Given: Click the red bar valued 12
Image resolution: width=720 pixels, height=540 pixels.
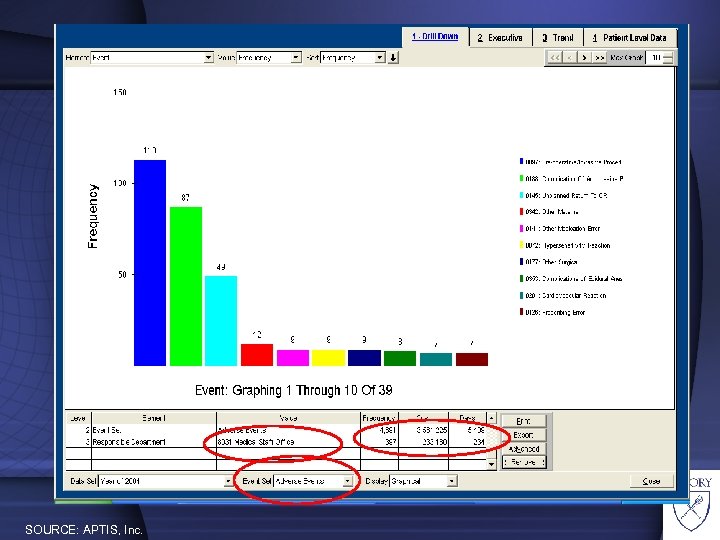Looking at the screenshot, I should coord(257,354).
